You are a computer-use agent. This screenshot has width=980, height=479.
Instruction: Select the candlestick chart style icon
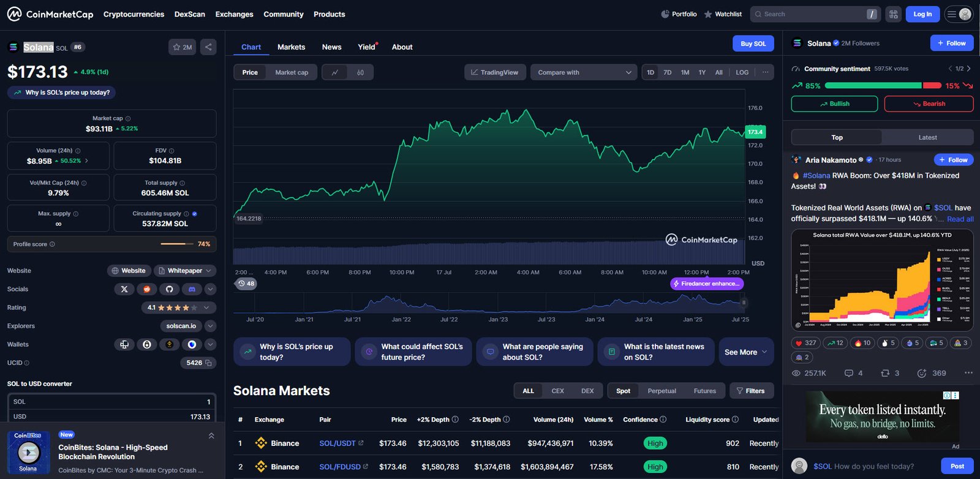pos(360,72)
